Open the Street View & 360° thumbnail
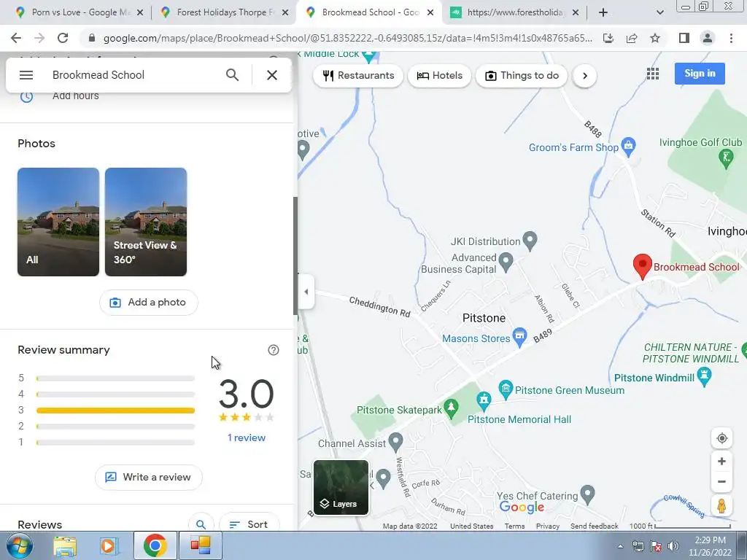The width and height of the screenshot is (747, 560). [x=146, y=222]
